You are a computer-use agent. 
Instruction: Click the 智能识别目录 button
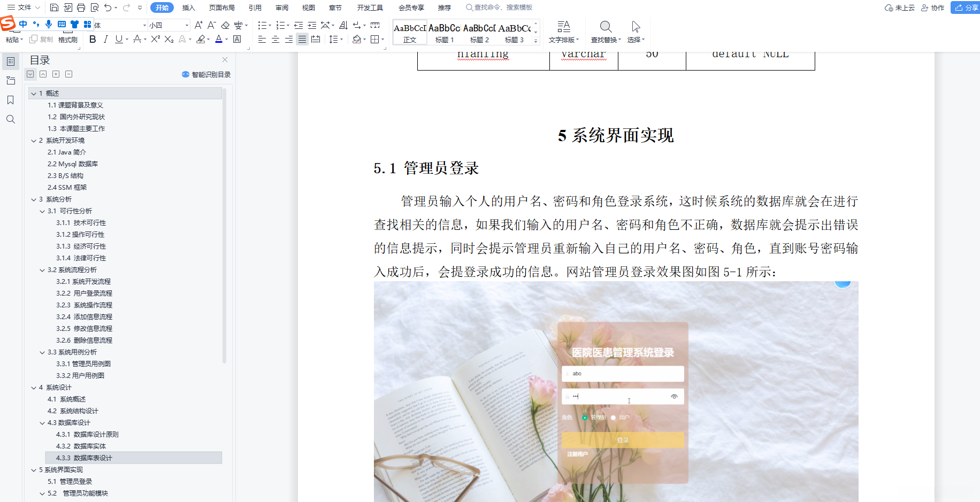(207, 74)
